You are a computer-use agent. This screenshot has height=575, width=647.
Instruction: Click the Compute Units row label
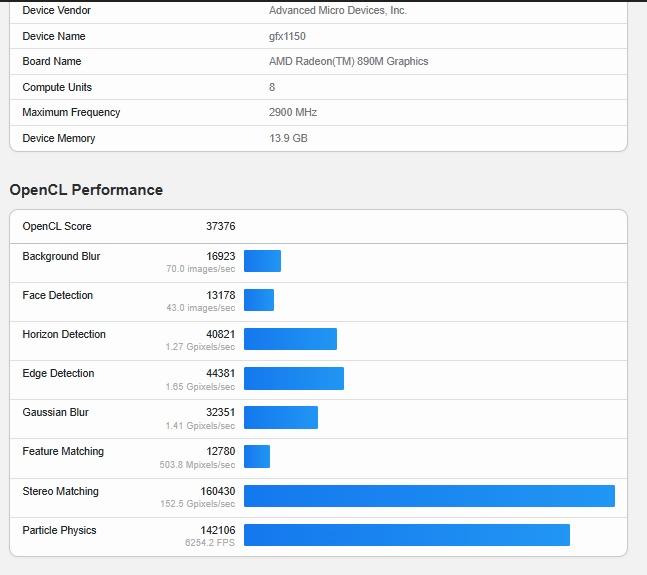tap(57, 88)
